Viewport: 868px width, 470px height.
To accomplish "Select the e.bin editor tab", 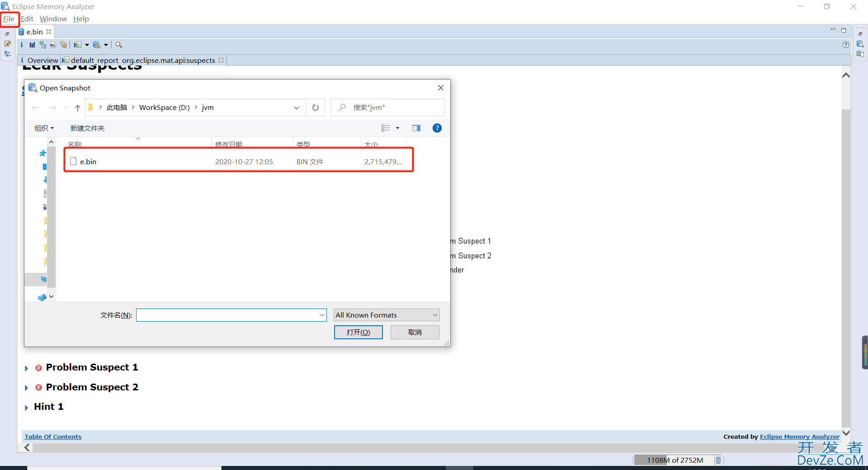I will click(34, 32).
